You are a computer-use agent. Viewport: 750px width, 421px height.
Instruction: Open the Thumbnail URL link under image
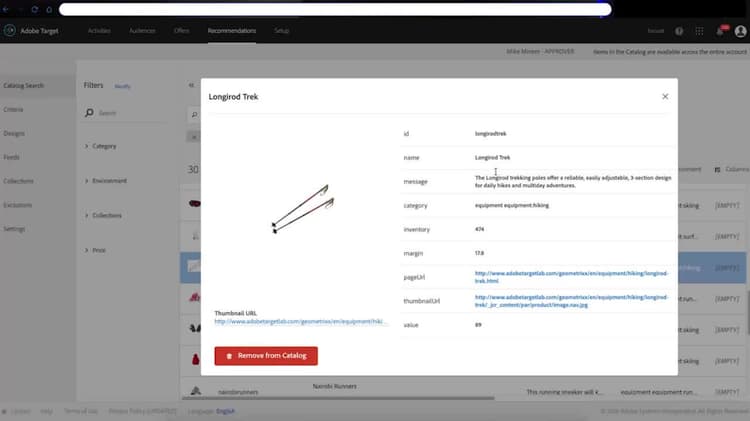(299, 321)
